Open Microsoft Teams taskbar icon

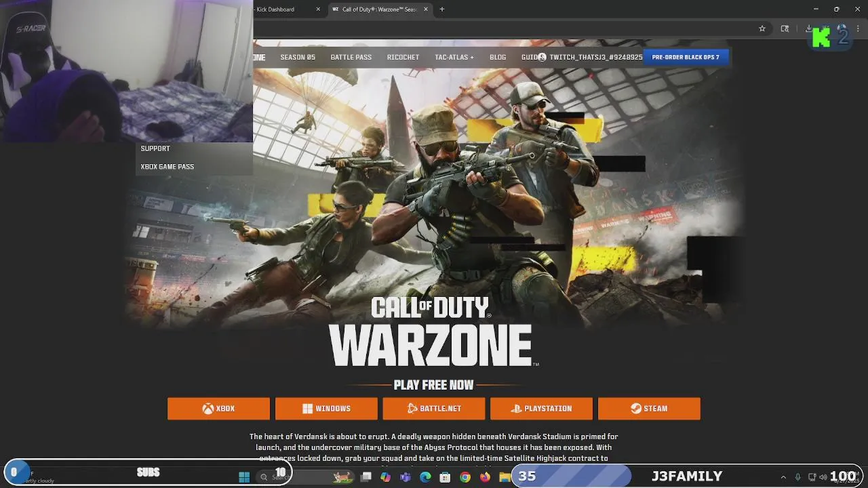click(406, 477)
